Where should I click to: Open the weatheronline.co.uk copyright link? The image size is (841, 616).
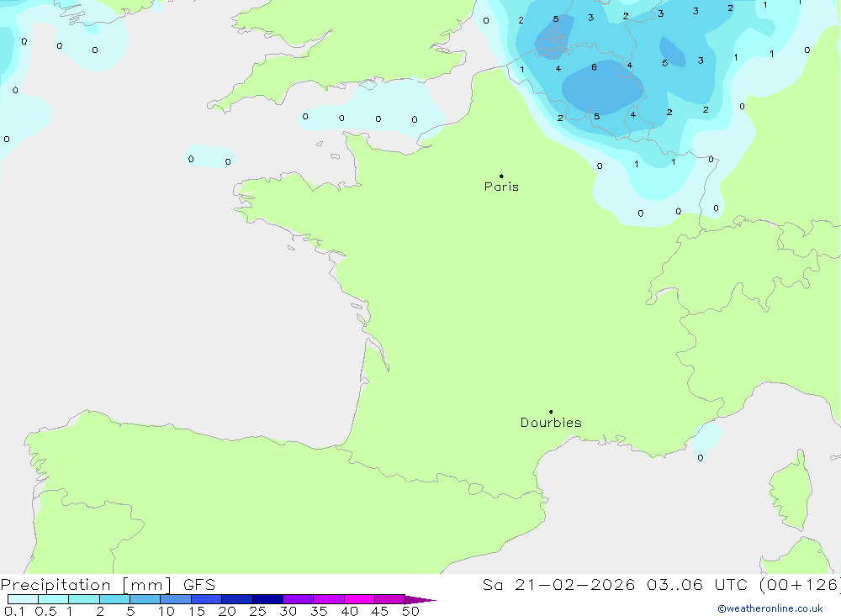tap(770, 608)
